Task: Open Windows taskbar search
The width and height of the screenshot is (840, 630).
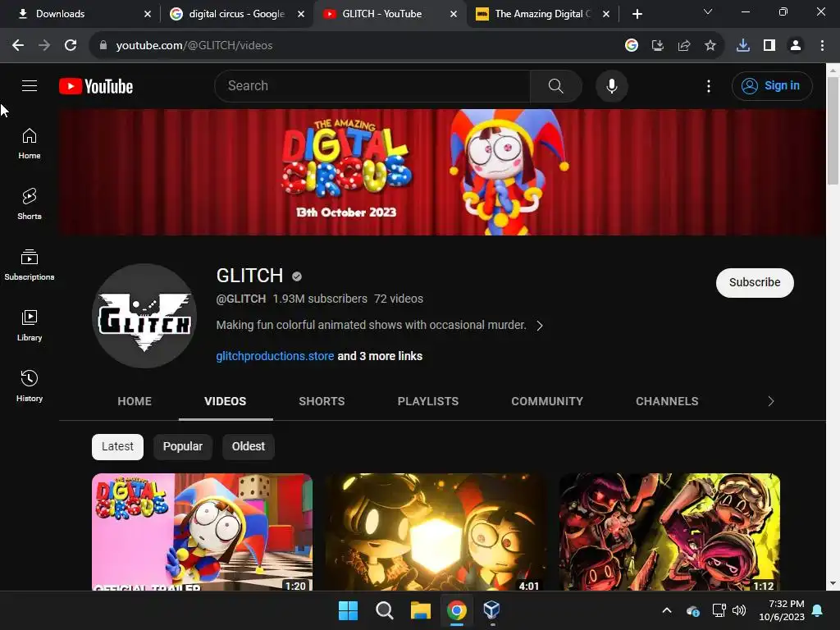Action: pos(384,610)
